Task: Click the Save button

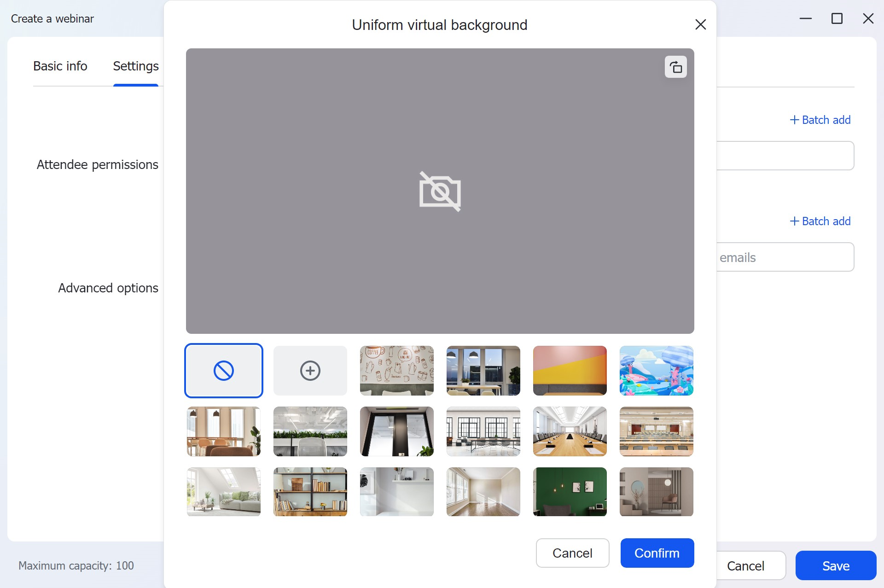Action: click(836, 565)
